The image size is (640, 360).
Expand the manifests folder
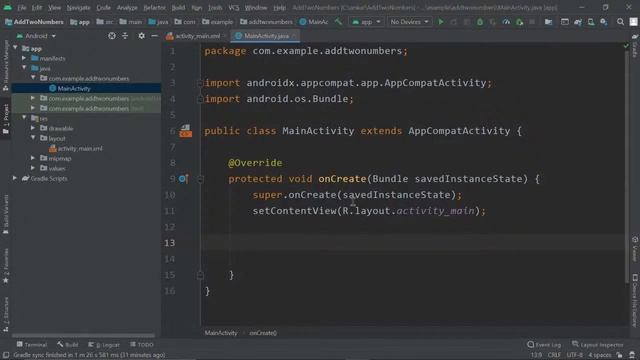click(x=24, y=58)
